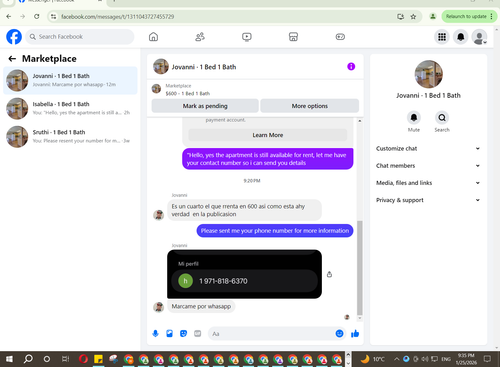The height and width of the screenshot is (367, 500).
Task: Open the phone number image 1 971-818-6370
Action: tap(244, 274)
